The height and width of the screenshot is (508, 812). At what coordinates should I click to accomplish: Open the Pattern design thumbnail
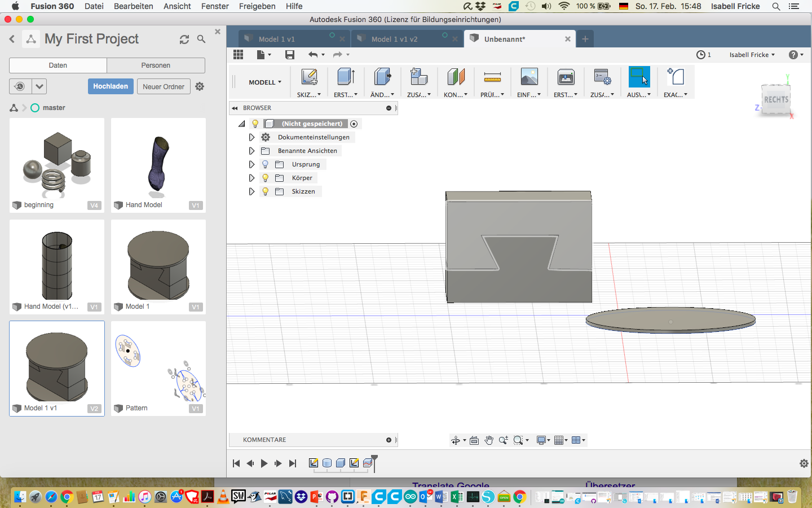[158, 369]
